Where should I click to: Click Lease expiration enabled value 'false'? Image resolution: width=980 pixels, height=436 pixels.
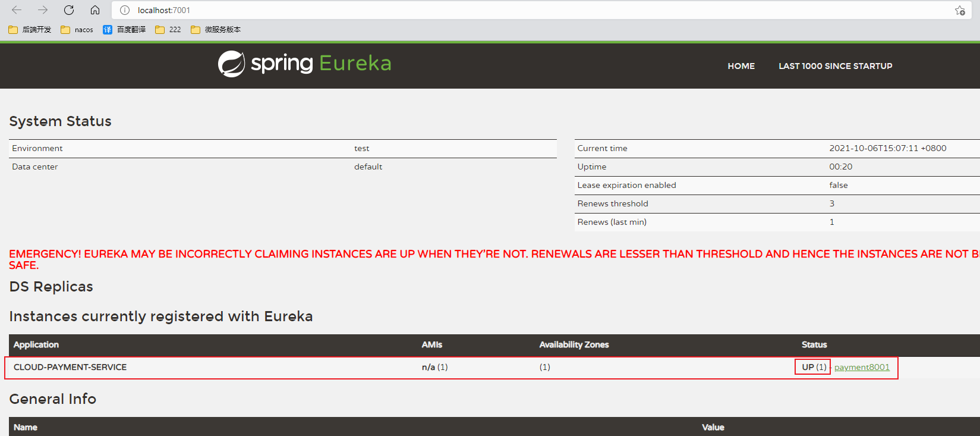point(839,185)
